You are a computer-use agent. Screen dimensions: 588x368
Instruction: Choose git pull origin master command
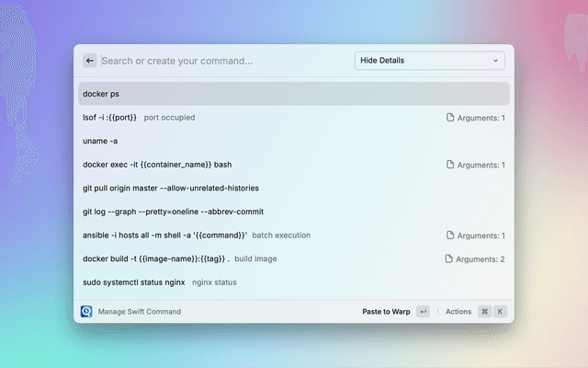coord(294,188)
